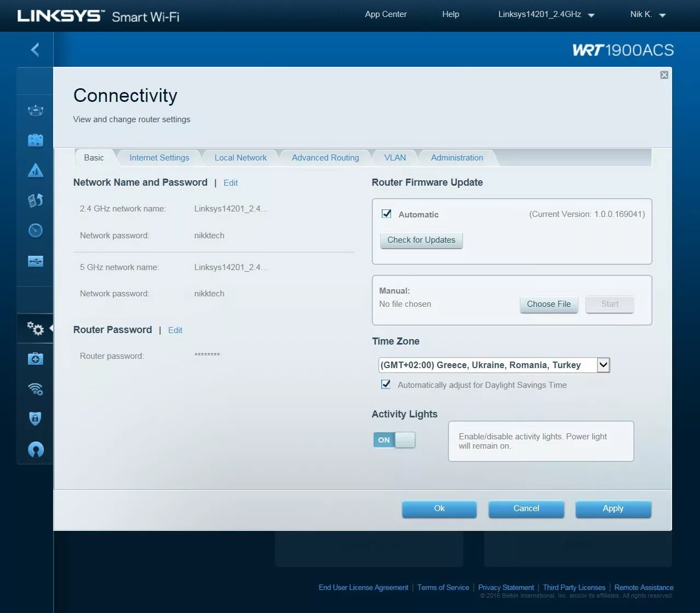Screen dimensions: 700x613
Task: Edit Network Name and Password
Action: (231, 183)
